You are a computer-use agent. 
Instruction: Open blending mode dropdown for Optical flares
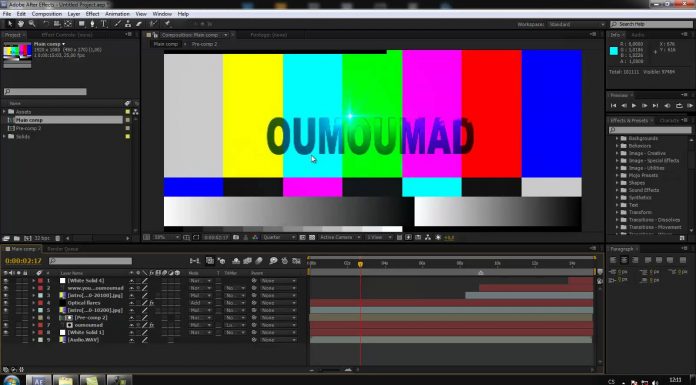coord(200,303)
